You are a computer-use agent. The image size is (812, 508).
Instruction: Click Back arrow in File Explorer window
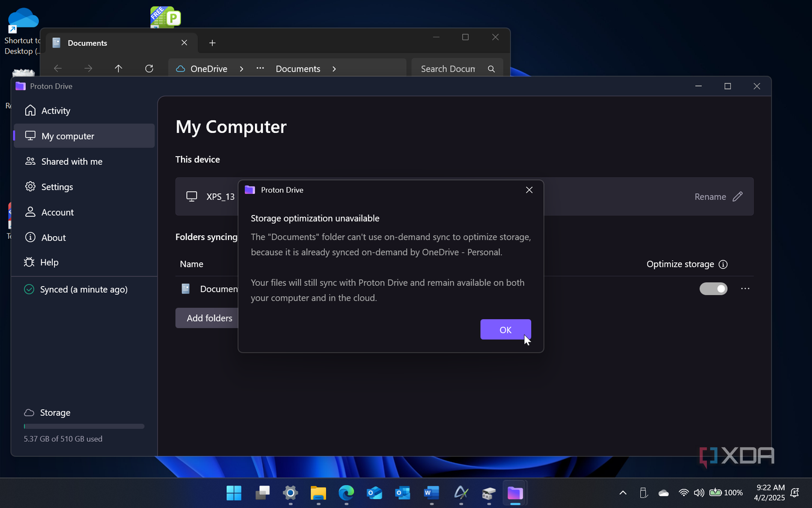pyautogui.click(x=58, y=69)
